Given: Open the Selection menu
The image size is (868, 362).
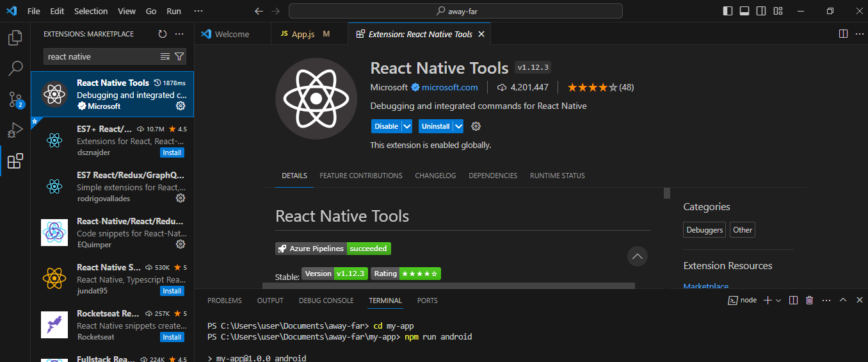Looking at the screenshot, I should [91, 12].
